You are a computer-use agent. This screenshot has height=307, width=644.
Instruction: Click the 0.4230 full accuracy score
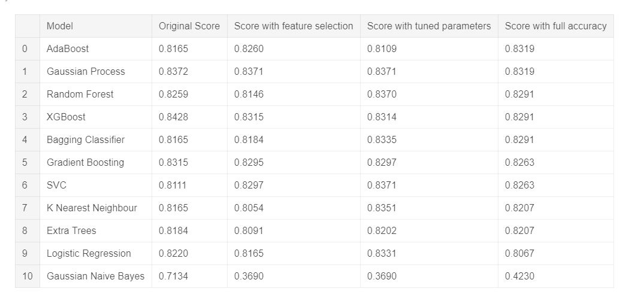click(x=519, y=276)
